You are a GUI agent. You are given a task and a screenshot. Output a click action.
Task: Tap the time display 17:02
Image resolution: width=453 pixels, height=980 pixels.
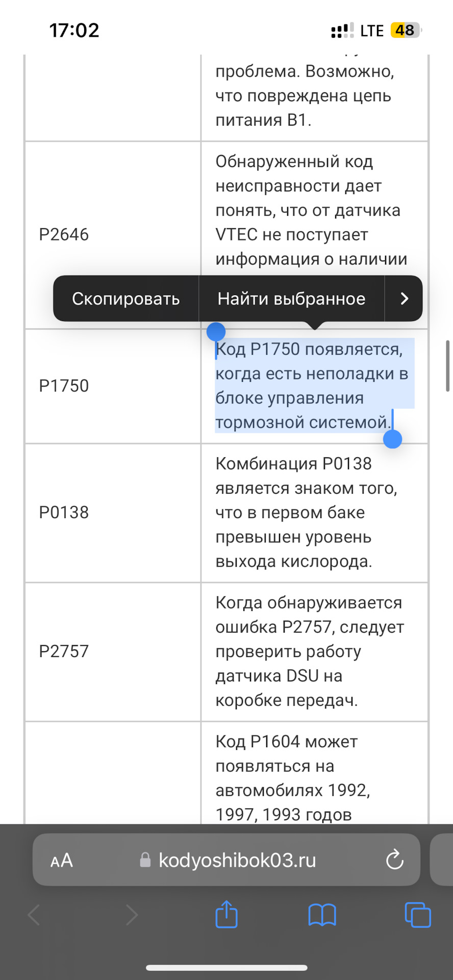click(x=74, y=31)
